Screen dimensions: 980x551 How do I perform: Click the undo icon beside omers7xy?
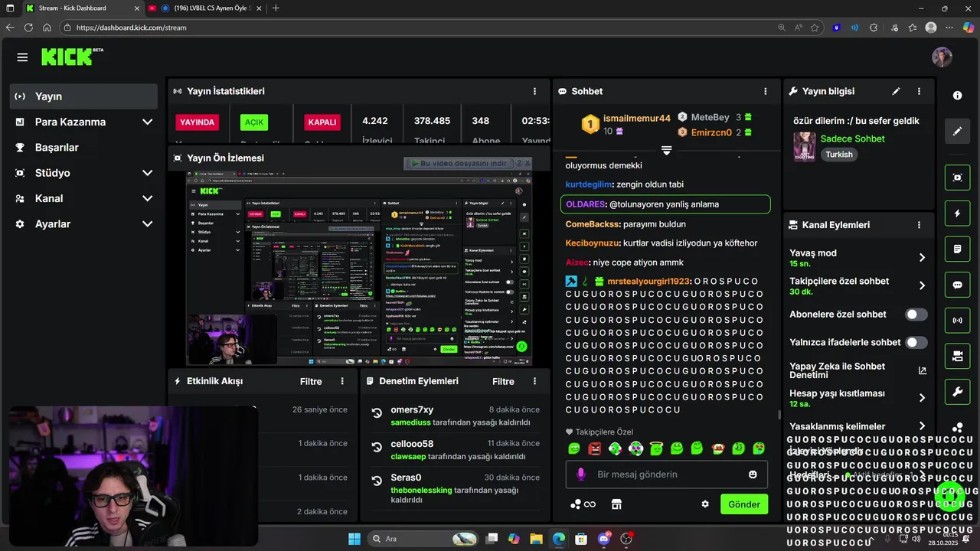tap(377, 412)
